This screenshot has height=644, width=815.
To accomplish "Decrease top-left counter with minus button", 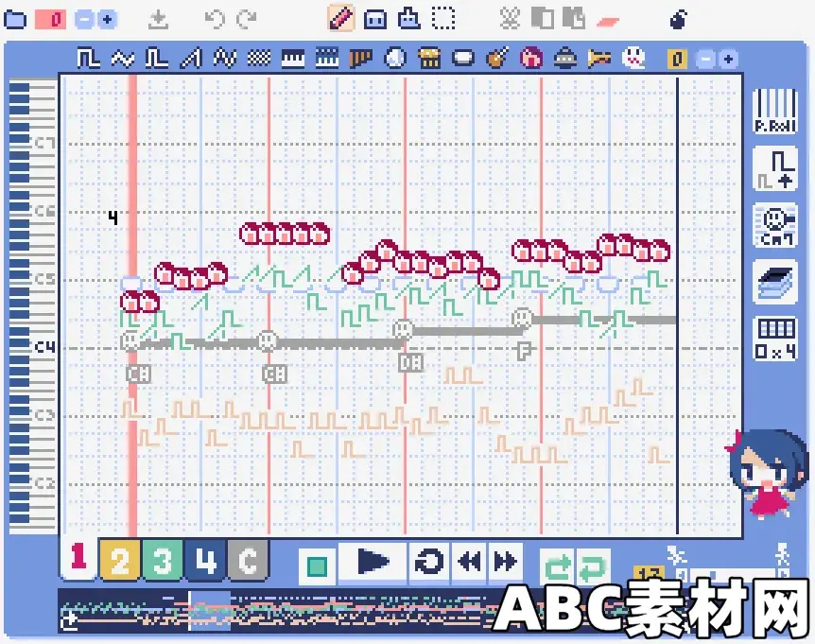I will [x=84, y=19].
